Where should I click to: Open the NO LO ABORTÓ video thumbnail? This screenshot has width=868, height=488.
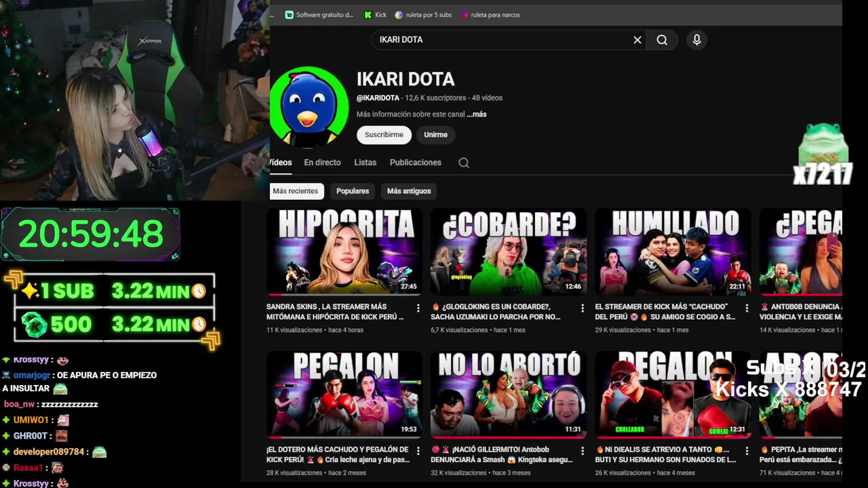point(509,394)
